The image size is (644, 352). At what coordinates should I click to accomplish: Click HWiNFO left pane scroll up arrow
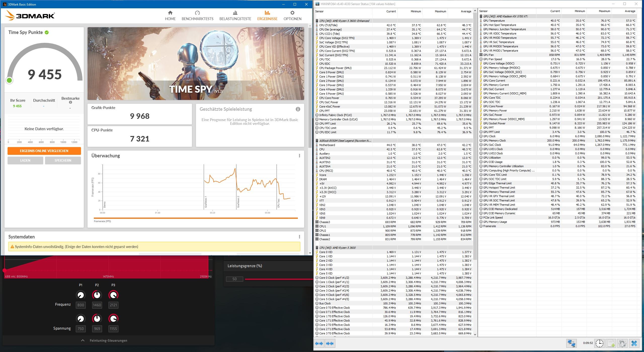coord(475,11)
